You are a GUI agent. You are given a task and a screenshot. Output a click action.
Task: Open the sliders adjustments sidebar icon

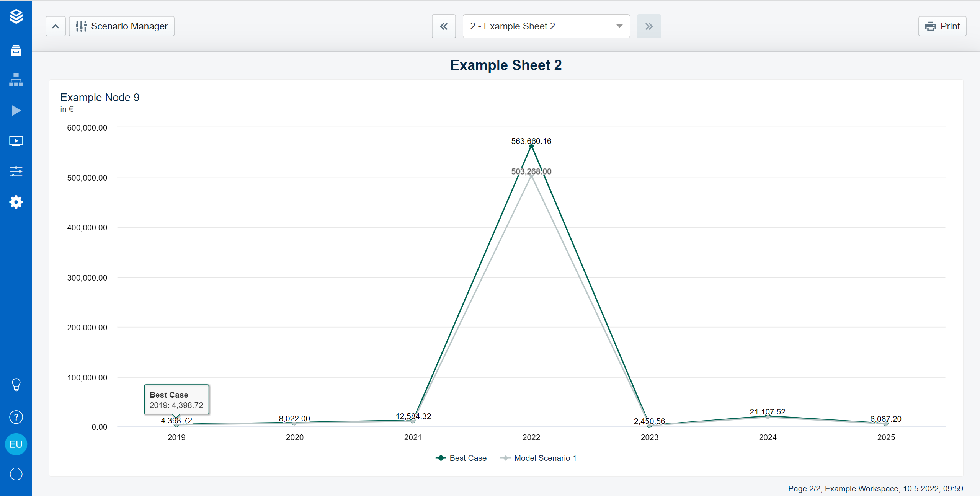click(x=16, y=171)
